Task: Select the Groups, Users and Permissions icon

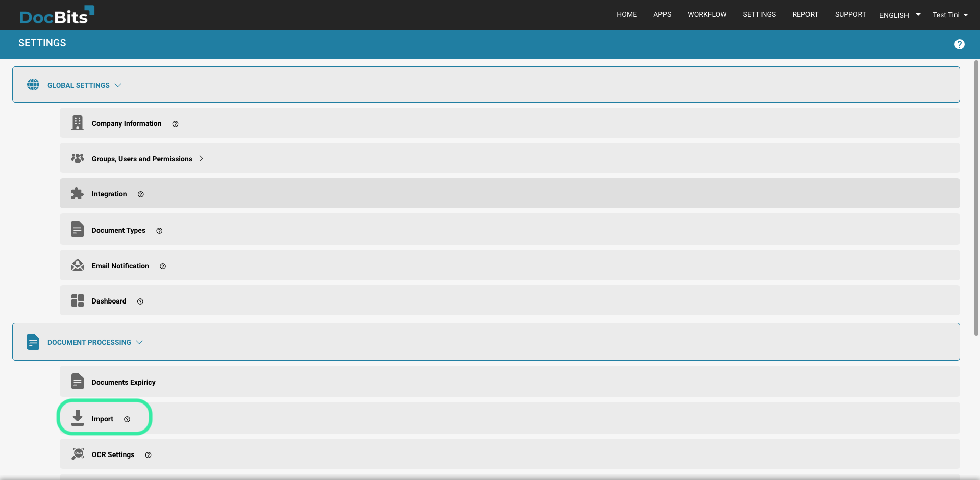Action: (77, 158)
